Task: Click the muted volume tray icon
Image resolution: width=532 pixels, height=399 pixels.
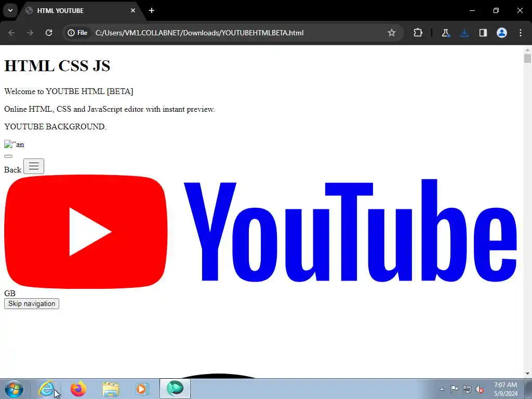Action: point(480,389)
